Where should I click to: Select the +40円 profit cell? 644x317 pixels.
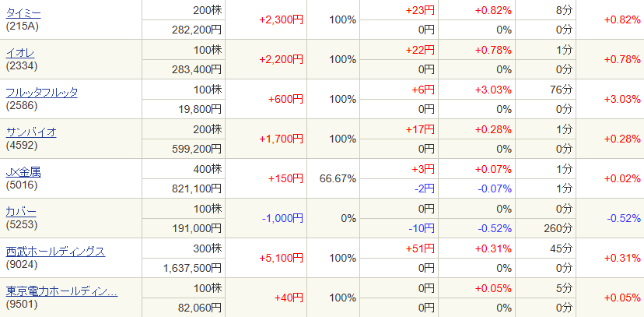click(289, 298)
